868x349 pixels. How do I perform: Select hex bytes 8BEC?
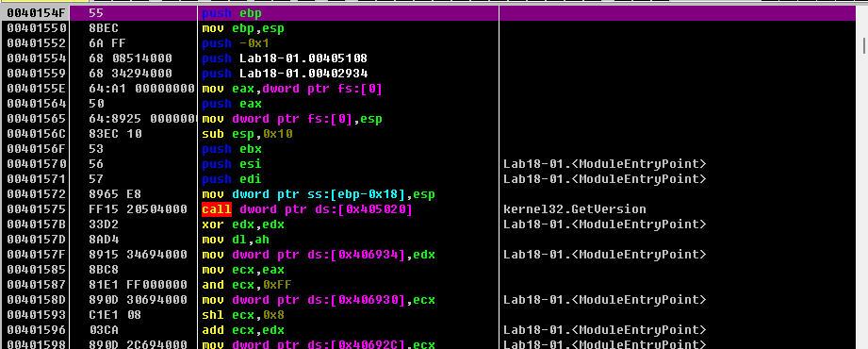103,28
